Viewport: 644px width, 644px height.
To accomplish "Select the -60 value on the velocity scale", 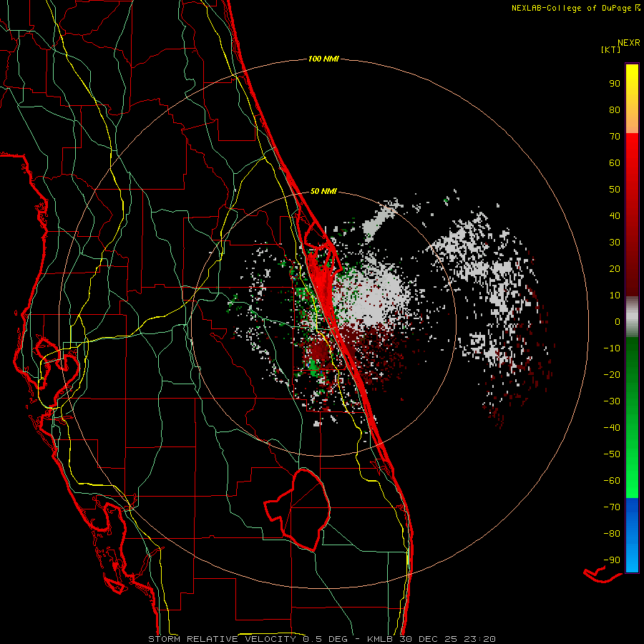I will coord(612,481).
